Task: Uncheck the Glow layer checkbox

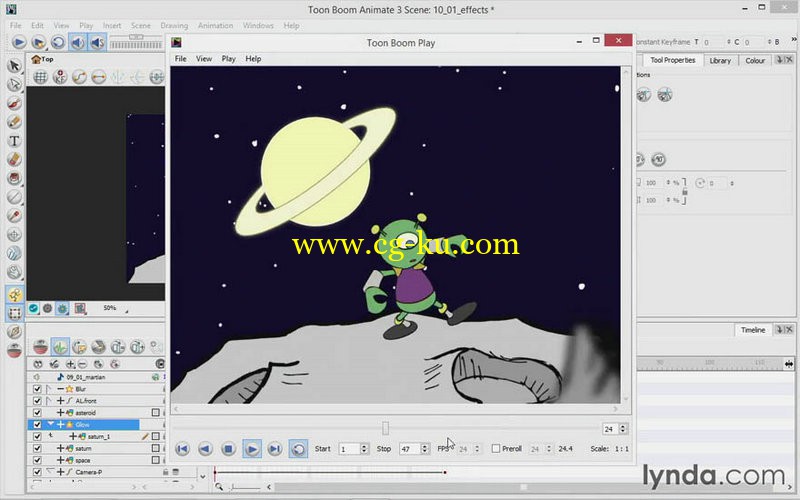Action: tap(37, 424)
